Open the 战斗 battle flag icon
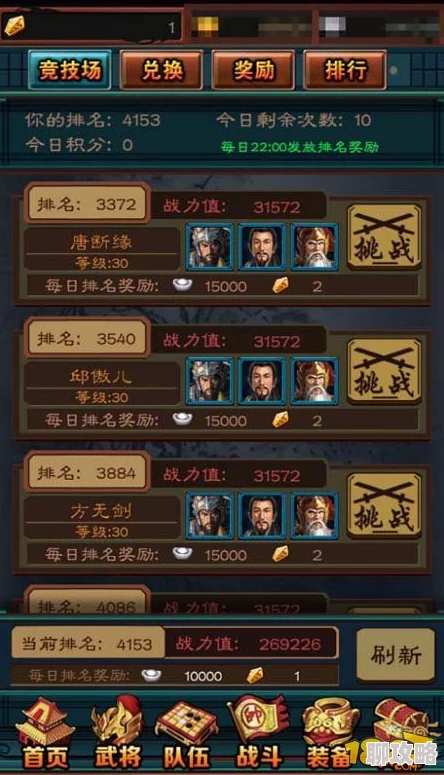Screen dimensions: 444x775 pos(258,732)
